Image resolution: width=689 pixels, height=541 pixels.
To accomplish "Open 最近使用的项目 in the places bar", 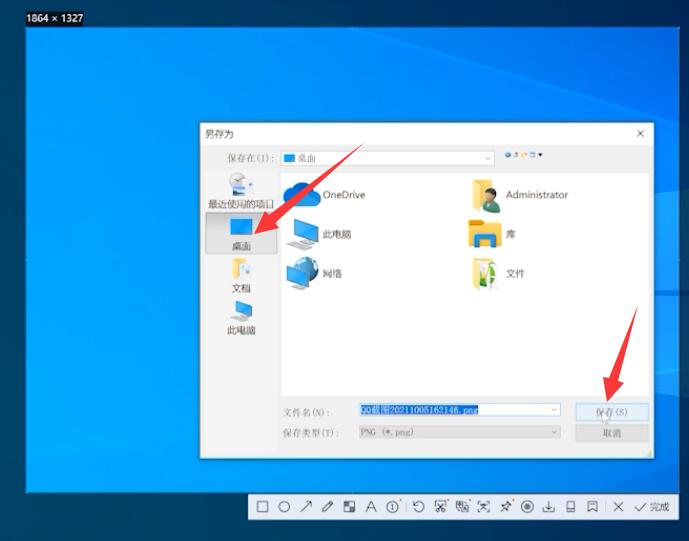I will (x=242, y=190).
